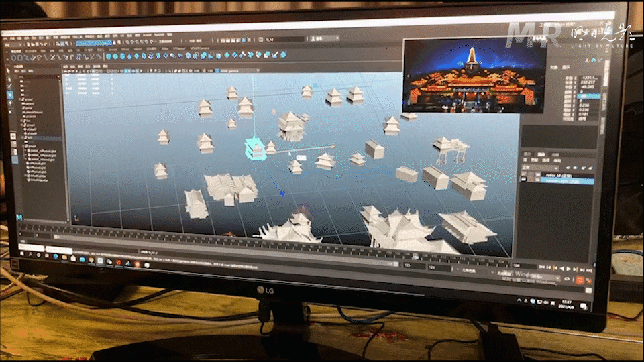The width and height of the screenshot is (644, 362).
Task: Click the NURBS circle shelf icon
Action: click(x=13, y=58)
